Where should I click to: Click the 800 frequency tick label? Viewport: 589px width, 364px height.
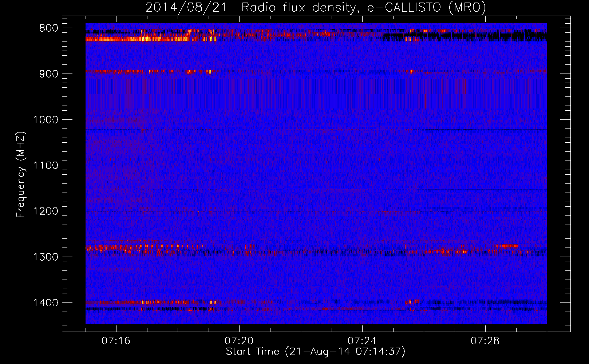pyautogui.click(x=49, y=28)
